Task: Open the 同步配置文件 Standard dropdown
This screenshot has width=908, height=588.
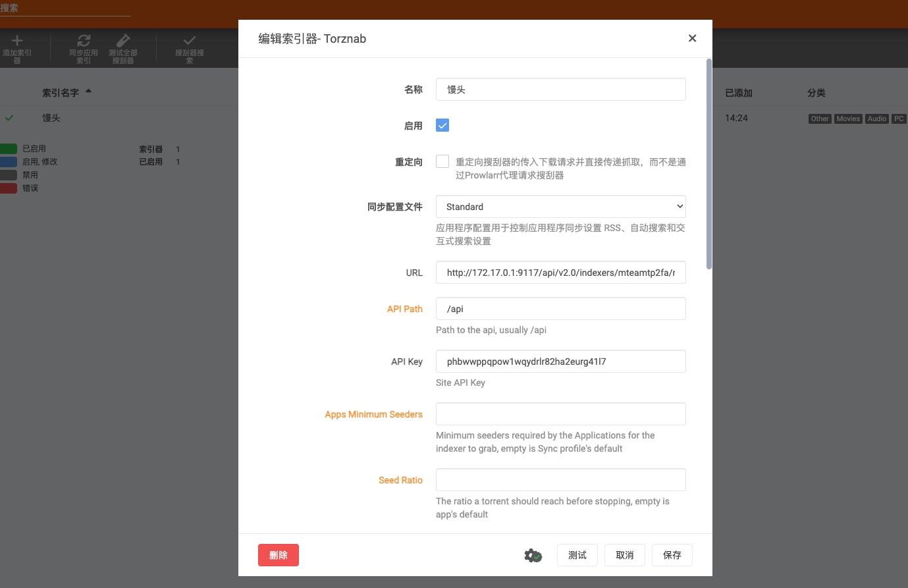Action: pyautogui.click(x=561, y=206)
